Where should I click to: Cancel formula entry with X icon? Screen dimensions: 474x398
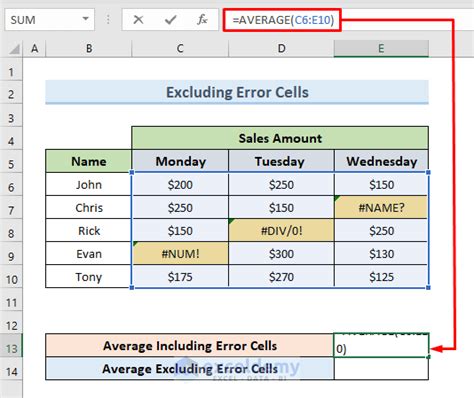pos(138,20)
